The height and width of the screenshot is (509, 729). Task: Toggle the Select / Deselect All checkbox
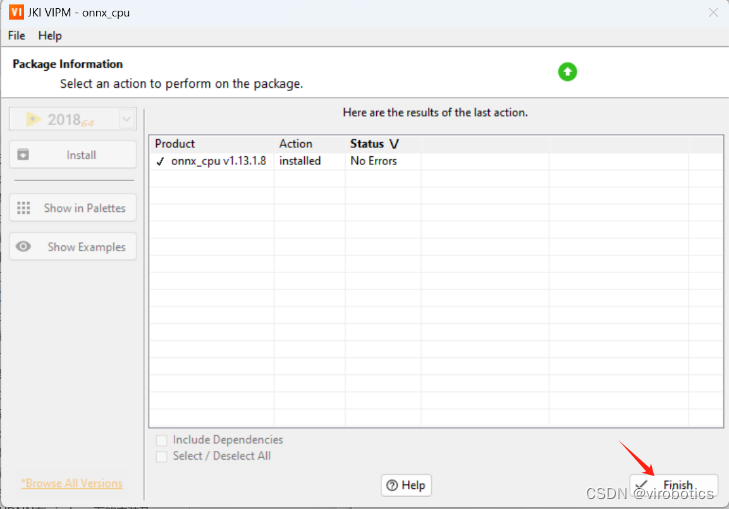tap(161, 456)
